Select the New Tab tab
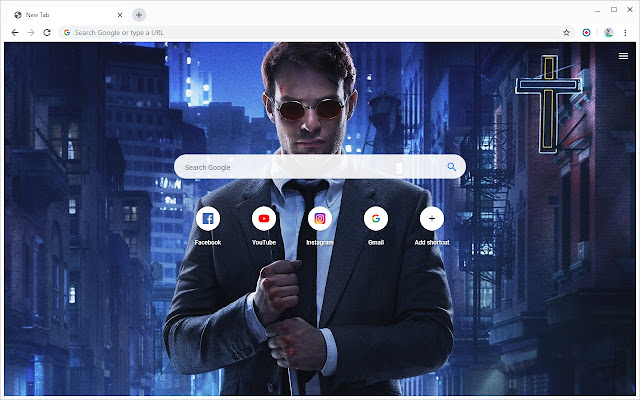The width and height of the screenshot is (640, 400). click(67, 15)
